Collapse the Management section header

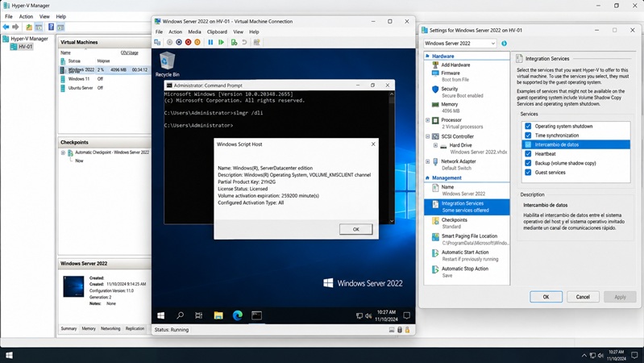click(x=427, y=178)
